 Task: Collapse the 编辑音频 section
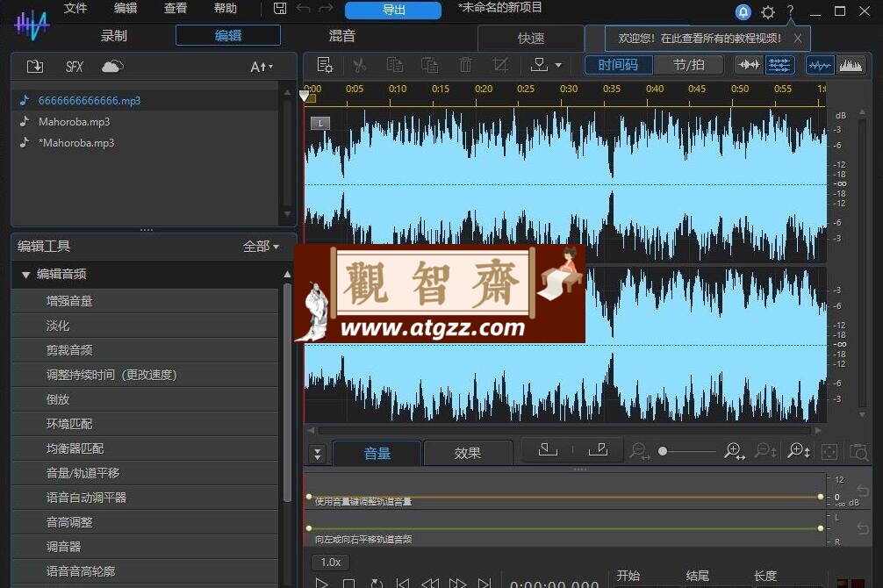click(x=25, y=275)
